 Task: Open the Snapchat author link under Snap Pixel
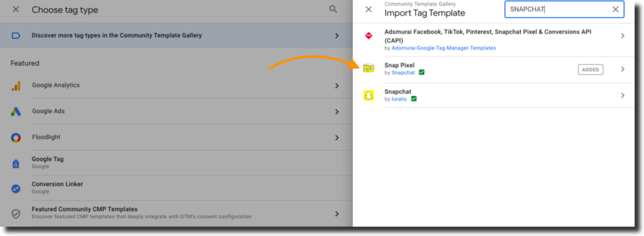point(403,73)
